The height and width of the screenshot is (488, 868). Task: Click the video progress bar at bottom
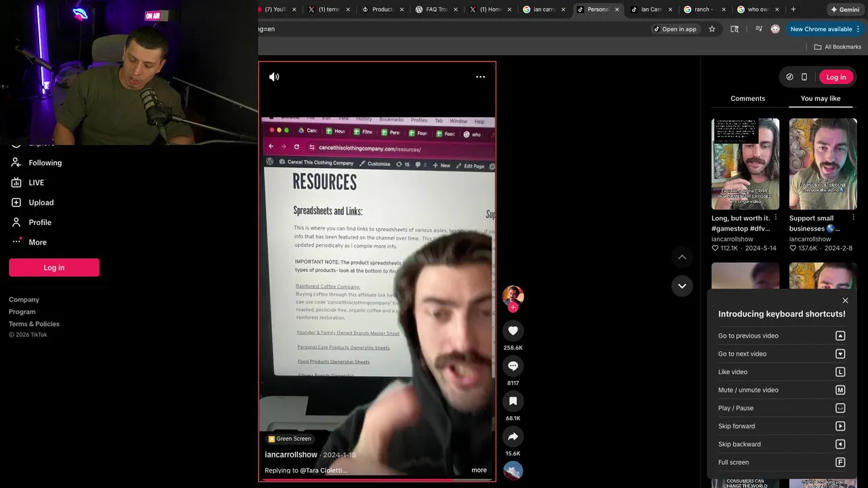(x=377, y=480)
